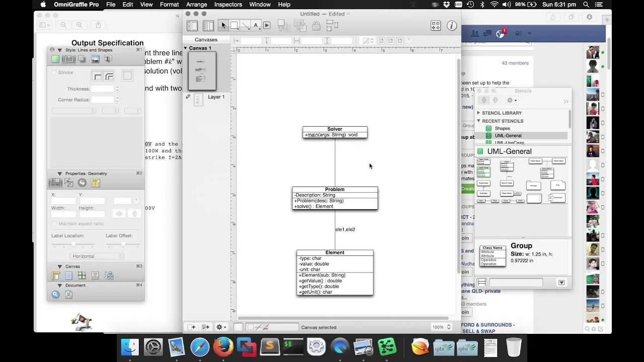Screen dimensions: 644x362
Task: Open the Notes properties inspector icon
Action: pos(95,183)
